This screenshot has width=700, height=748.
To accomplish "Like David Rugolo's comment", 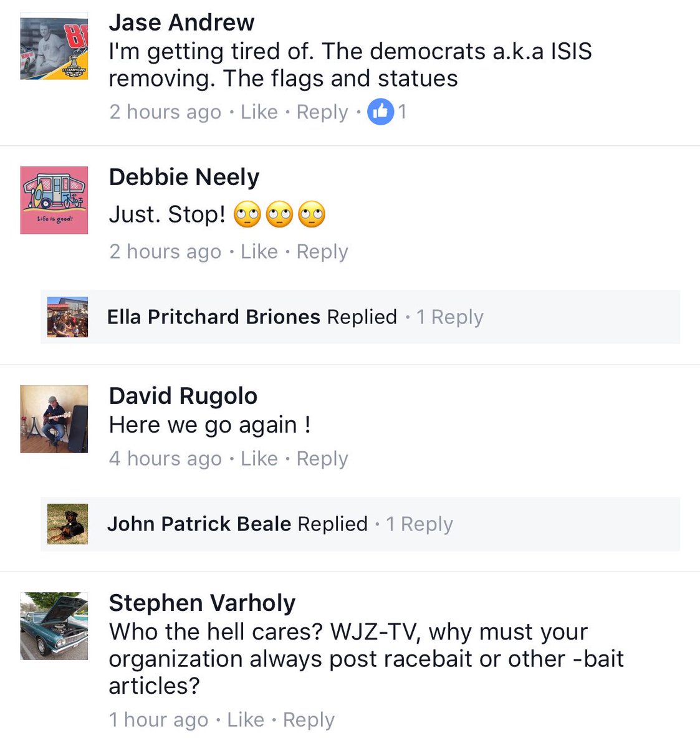I will [259, 459].
